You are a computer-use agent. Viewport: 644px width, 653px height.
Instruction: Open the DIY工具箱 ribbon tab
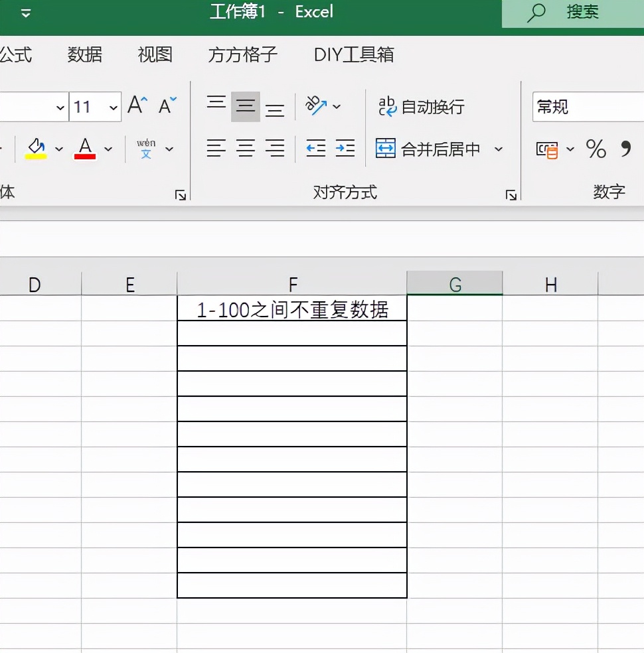click(355, 55)
